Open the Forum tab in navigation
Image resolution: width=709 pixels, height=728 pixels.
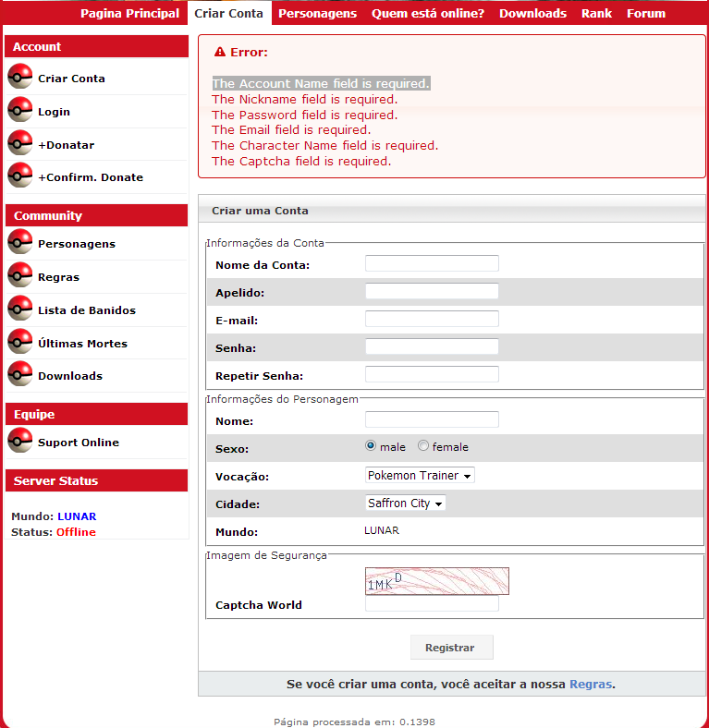coord(645,14)
